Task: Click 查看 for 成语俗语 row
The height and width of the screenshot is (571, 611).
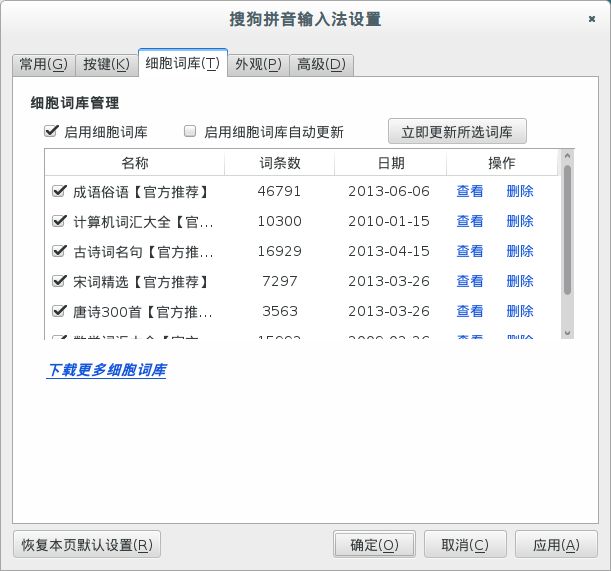Action: [x=470, y=191]
